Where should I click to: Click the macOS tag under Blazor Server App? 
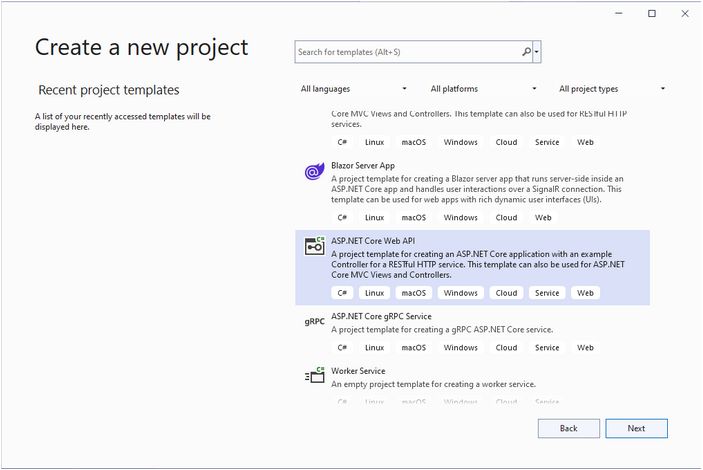tap(413, 218)
